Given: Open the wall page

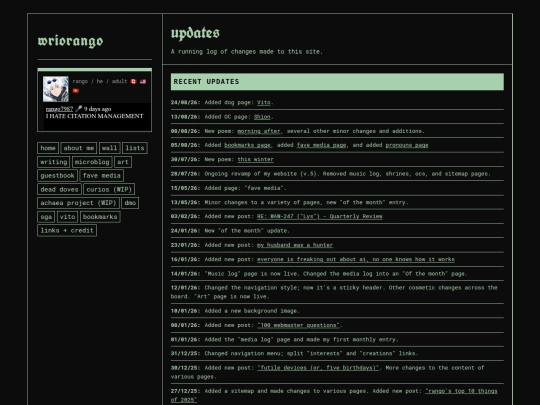Looking at the screenshot, I should (x=110, y=148).
